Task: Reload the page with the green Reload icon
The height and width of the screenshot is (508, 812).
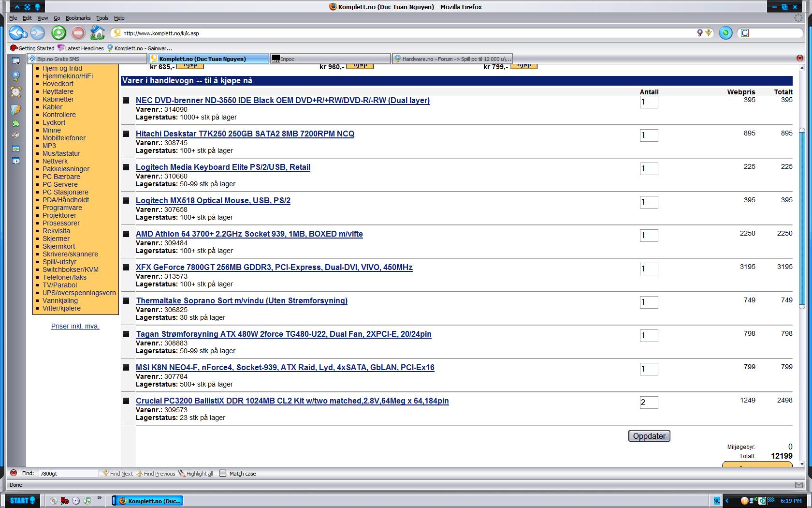Action: pyautogui.click(x=58, y=33)
